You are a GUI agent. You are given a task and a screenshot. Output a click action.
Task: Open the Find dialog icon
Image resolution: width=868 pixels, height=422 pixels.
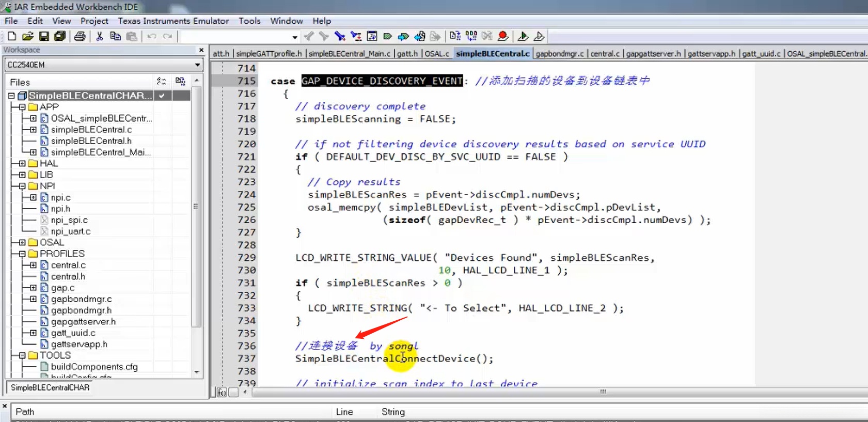coord(340,36)
